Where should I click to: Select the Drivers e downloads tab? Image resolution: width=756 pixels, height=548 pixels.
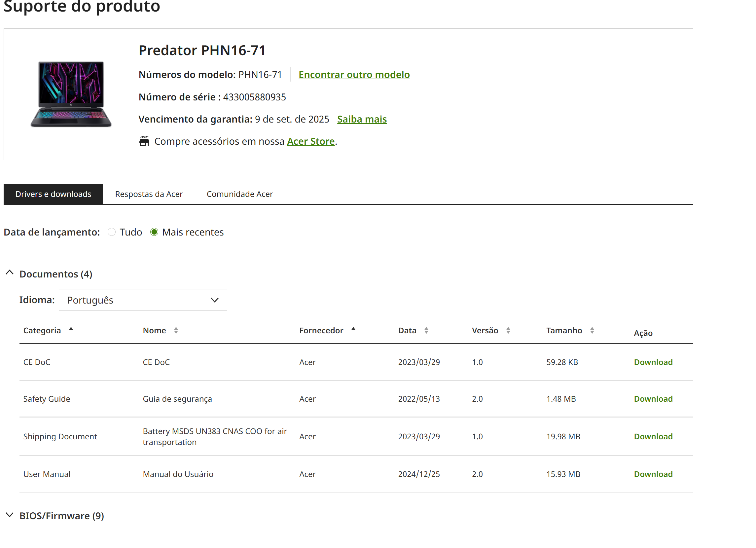pyautogui.click(x=53, y=194)
